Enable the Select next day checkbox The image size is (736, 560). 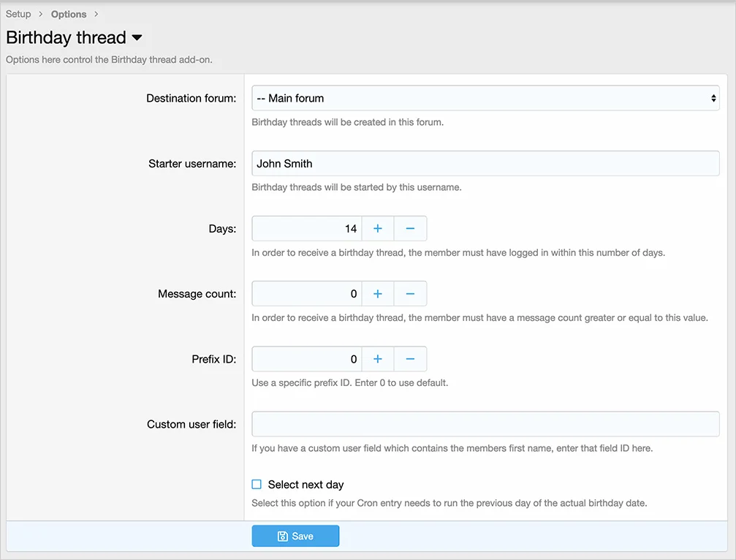257,484
